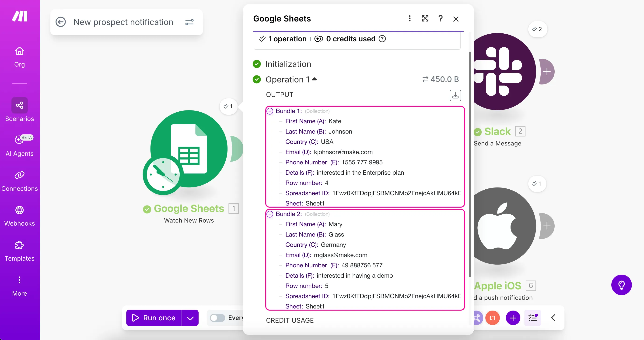Click phone number 1555 777 9995
The height and width of the screenshot is (340, 644).
click(x=362, y=162)
